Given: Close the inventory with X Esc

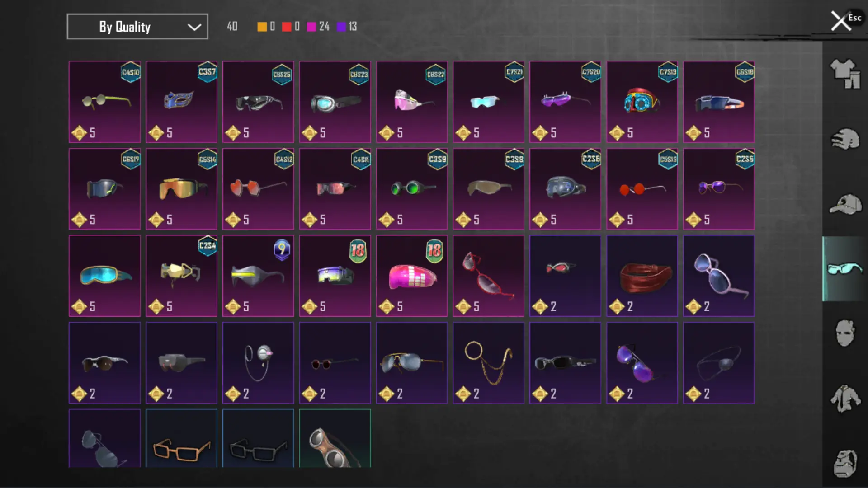Looking at the screenshot, I should pos(845,20).
